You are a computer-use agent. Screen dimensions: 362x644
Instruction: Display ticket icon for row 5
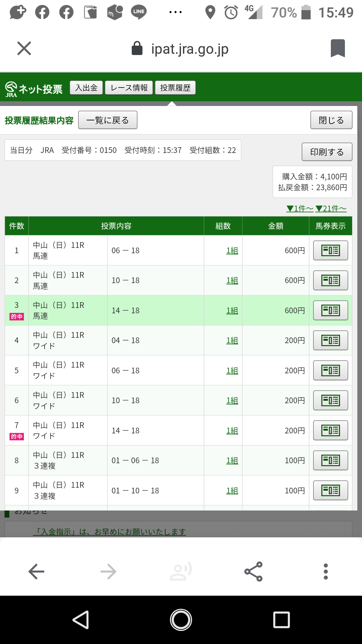[330, 370]
